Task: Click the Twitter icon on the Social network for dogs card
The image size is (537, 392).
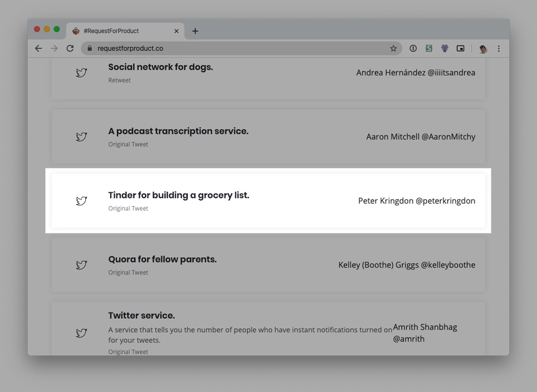Action: pos(81,72)
